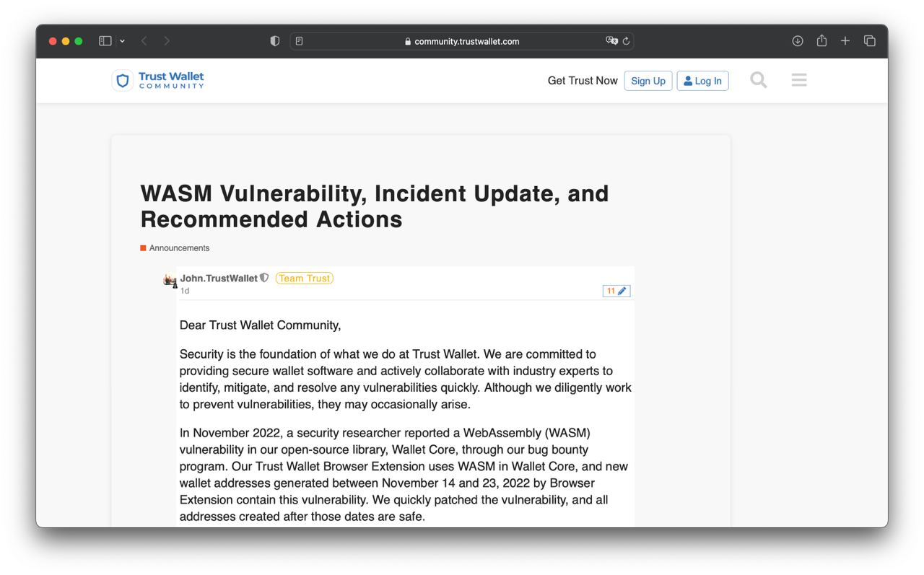924x575 pixels.
Task: Open the Announcements category link
Action: (175, 248)
